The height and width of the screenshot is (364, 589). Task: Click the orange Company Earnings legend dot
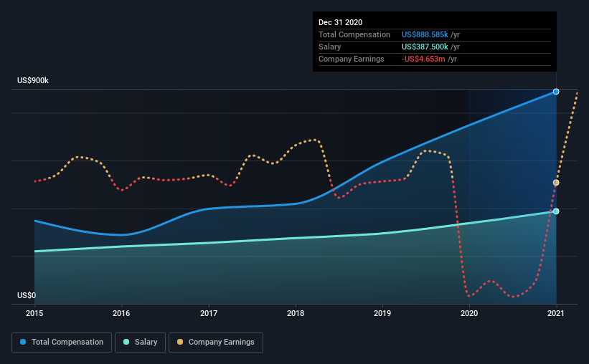point(180,342)
